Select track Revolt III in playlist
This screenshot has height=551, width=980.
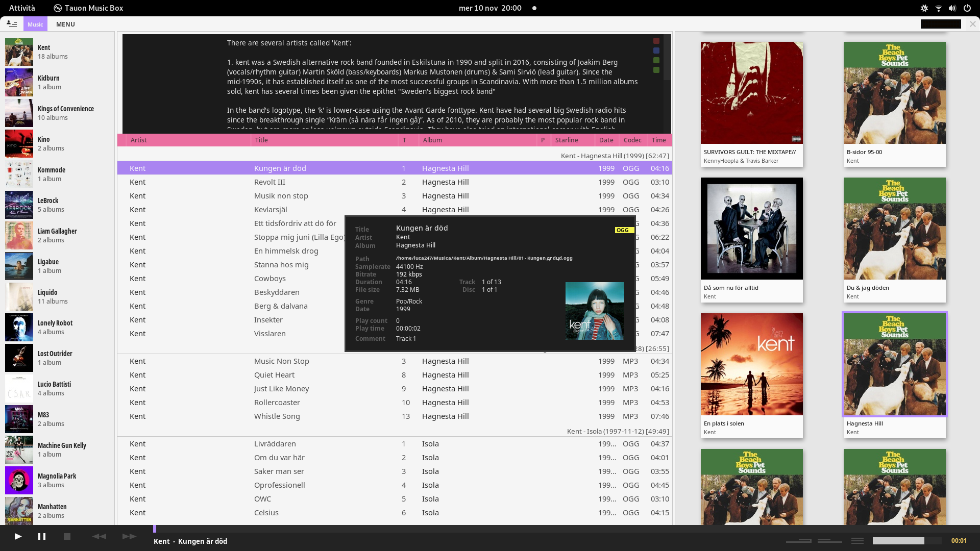[395, 182]
